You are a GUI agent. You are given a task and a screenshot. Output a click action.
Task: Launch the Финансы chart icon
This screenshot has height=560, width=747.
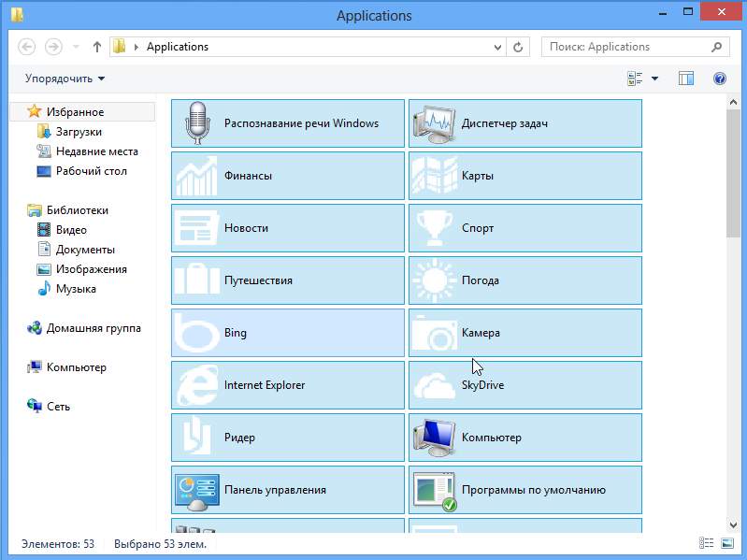pos(196,176)
